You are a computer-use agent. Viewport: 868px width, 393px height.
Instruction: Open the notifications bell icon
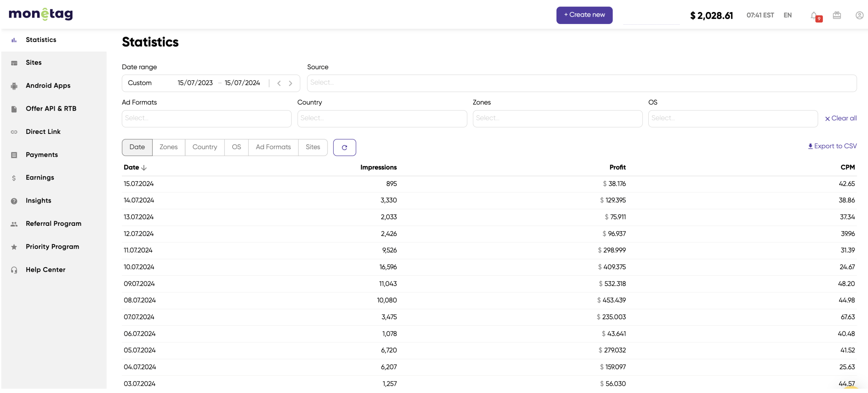click(x=814, y=15)
